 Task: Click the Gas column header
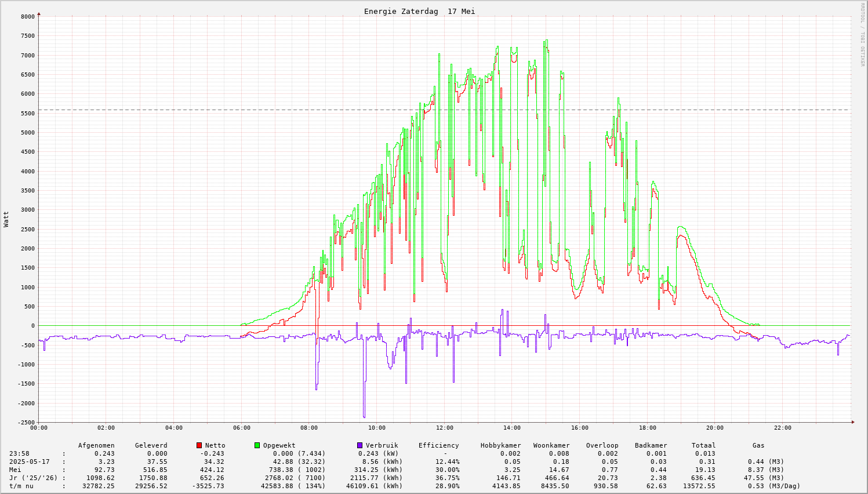click(x=758, y=445)
